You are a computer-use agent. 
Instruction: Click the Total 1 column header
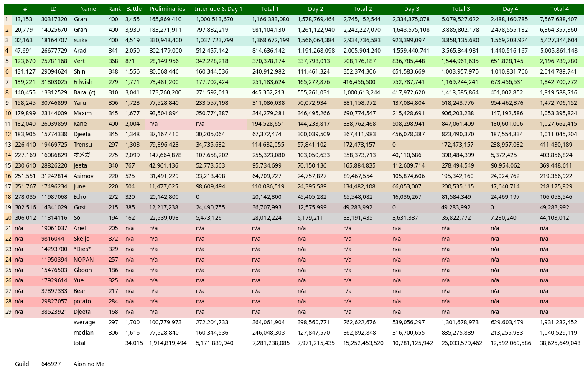[270, 9]
